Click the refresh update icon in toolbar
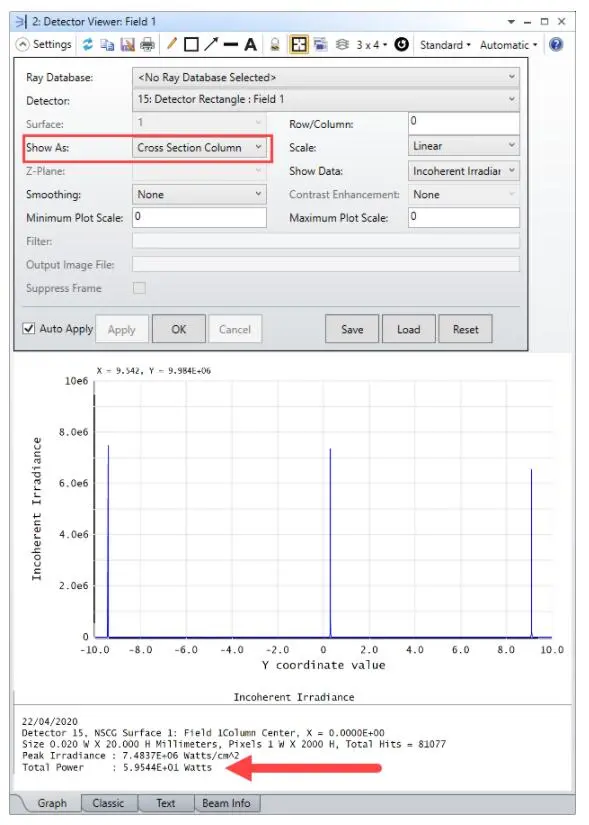This screenshot has height=825, width=589. 87,45
